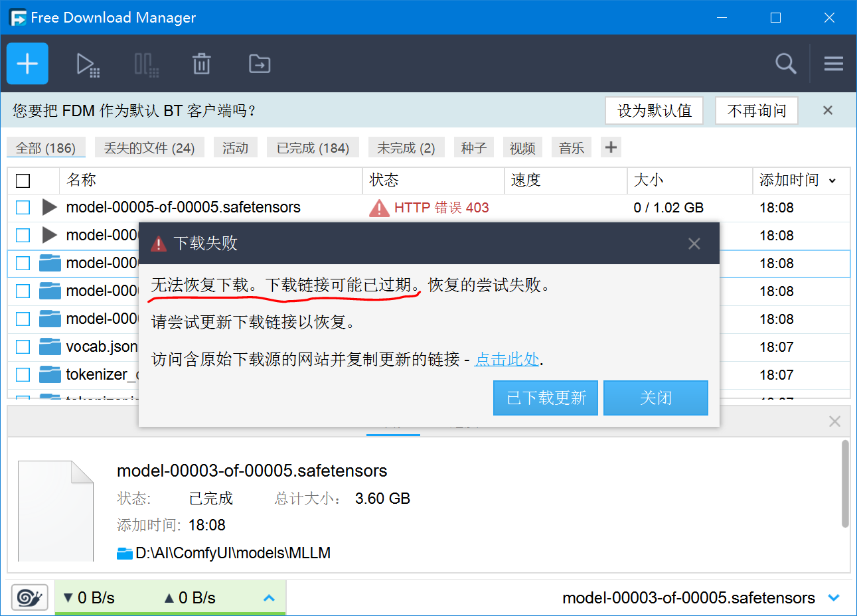Check the vocab.json checkbox
This screenshot has height=616, width=857.
click(x=22, y=346)
